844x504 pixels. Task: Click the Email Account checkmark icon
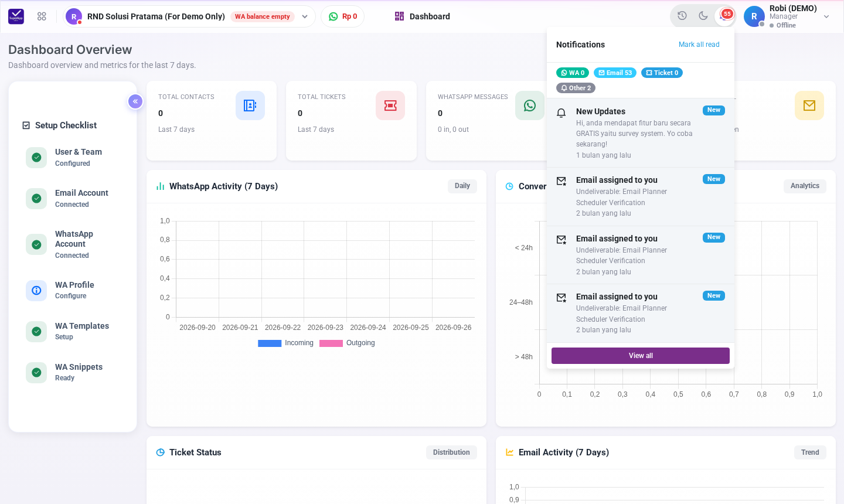pos(36,198)
